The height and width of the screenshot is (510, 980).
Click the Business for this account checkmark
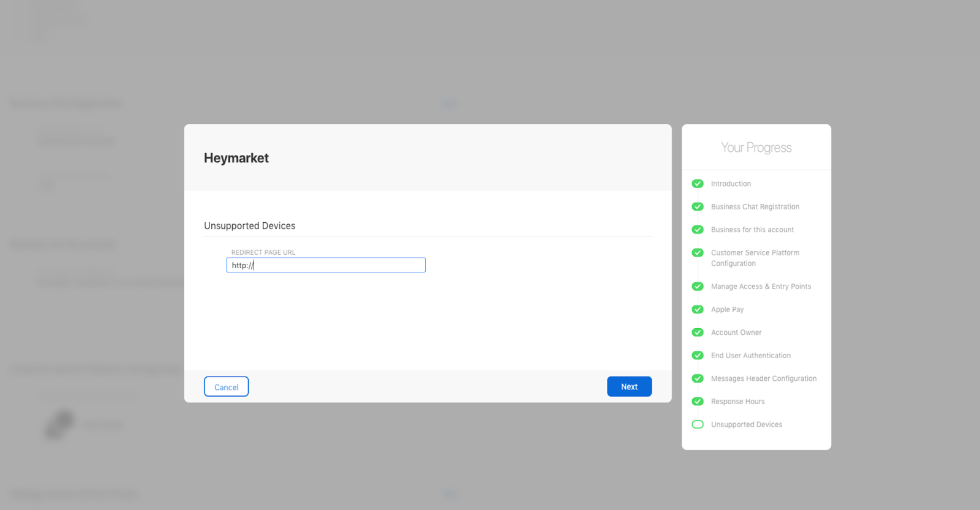coord(698,230)
